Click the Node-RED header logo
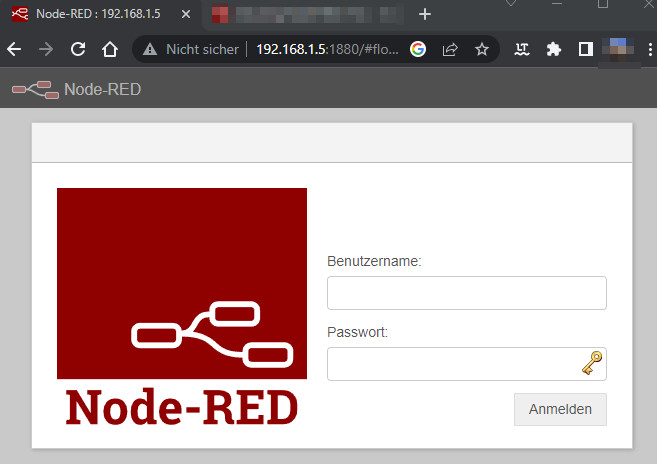The width and height of the screenshot is (657, 464). click(36, 90)
